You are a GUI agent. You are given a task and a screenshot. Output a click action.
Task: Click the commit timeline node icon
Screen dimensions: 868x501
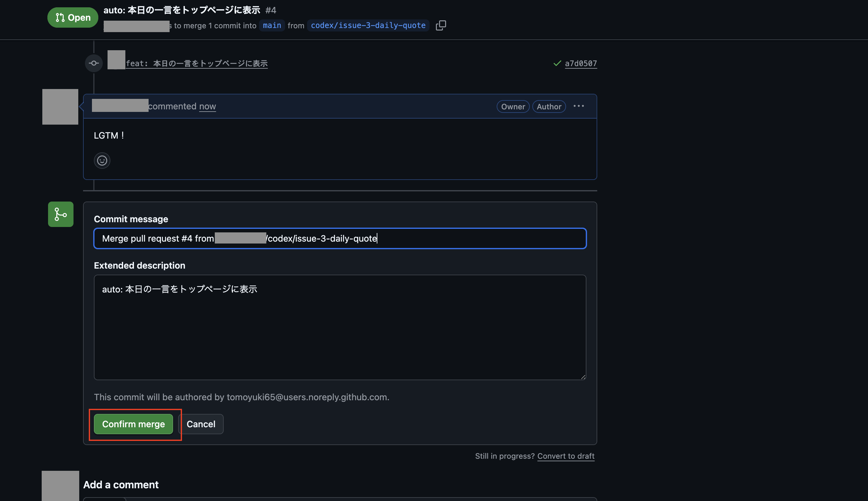coord(94,63)
